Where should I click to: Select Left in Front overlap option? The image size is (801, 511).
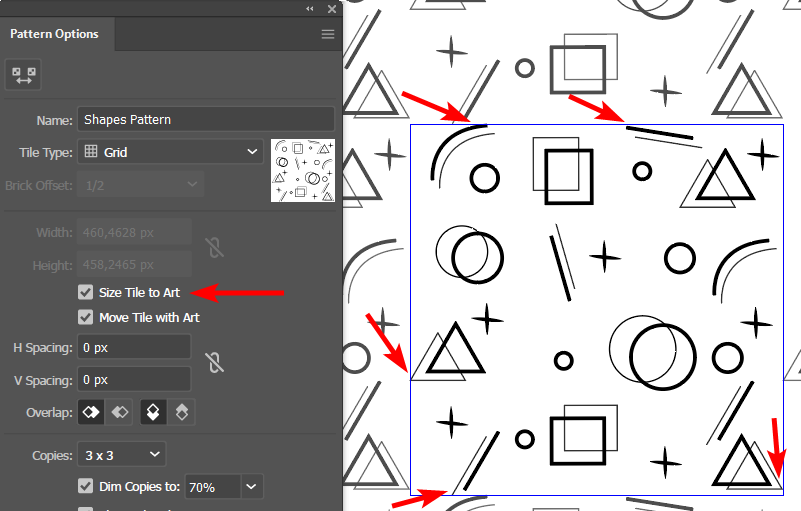[91, 412]
